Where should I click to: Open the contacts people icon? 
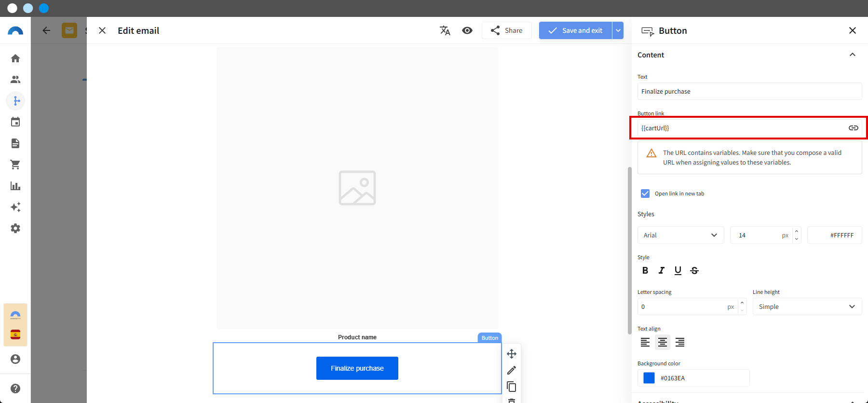point(15,80)
